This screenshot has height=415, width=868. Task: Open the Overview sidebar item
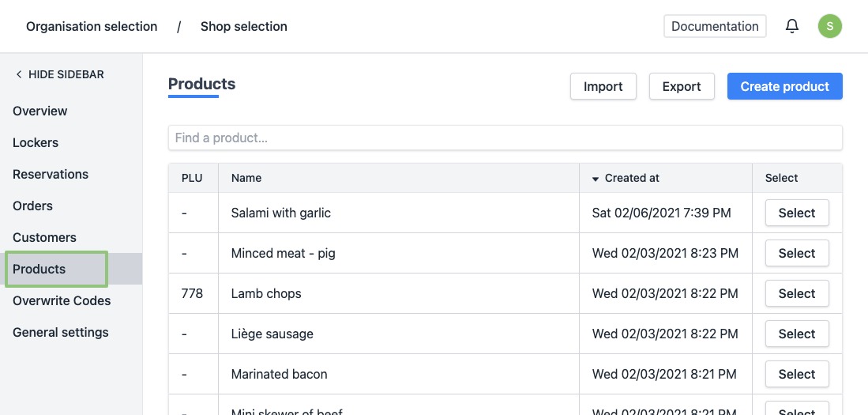click(x=40, y=111)
